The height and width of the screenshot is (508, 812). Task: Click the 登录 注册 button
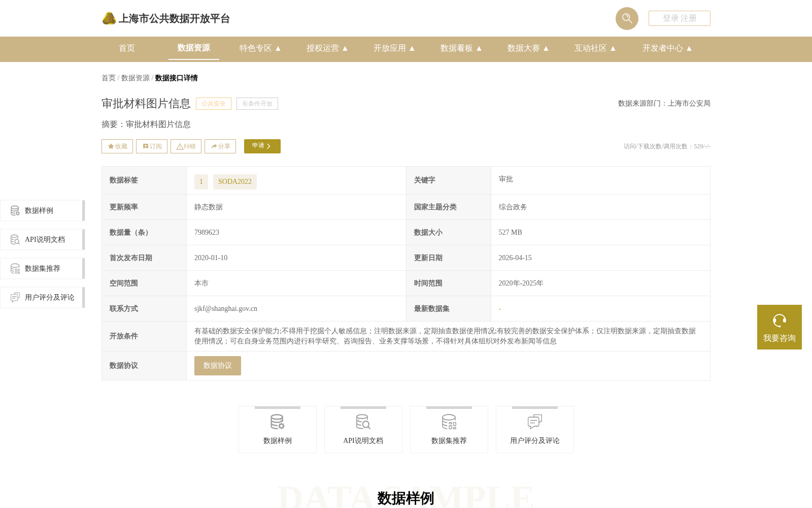click(x=680, y=18)
